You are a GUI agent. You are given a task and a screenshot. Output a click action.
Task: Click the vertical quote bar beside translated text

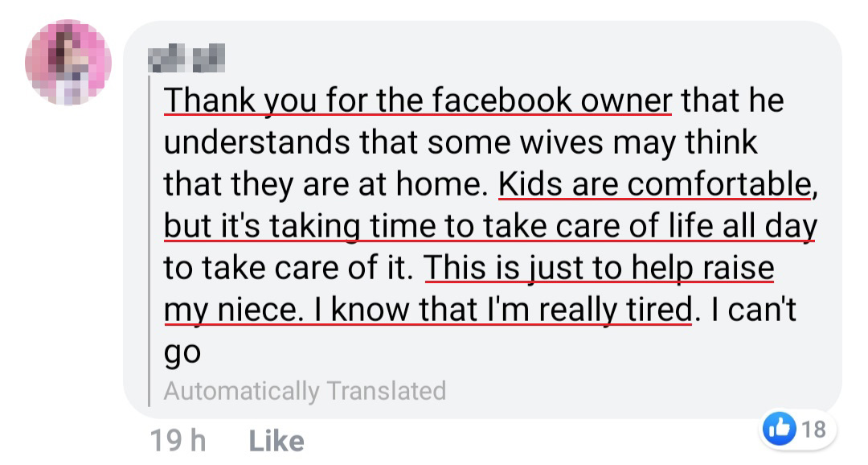(x=151, y=241)
